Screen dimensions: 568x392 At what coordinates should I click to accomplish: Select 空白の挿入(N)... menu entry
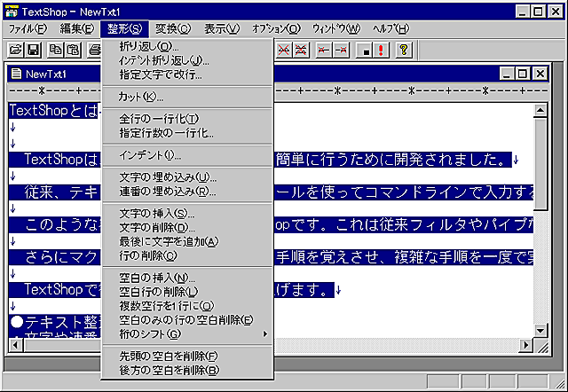pyautogui.click(x=187, y=278)
